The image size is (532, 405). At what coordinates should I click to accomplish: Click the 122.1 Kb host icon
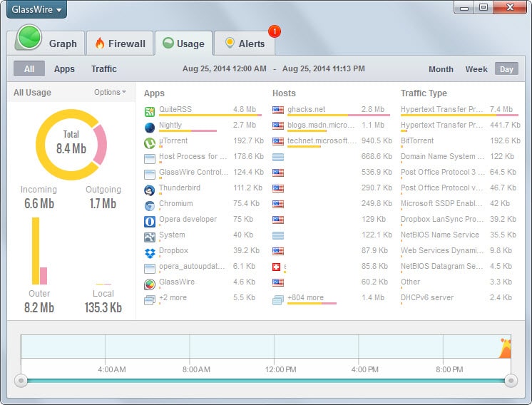278,235
